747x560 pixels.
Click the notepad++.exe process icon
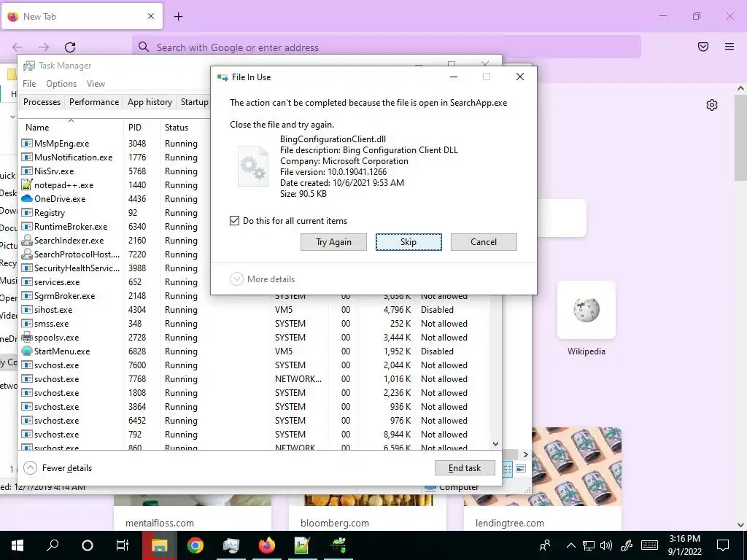click(27, 184)
